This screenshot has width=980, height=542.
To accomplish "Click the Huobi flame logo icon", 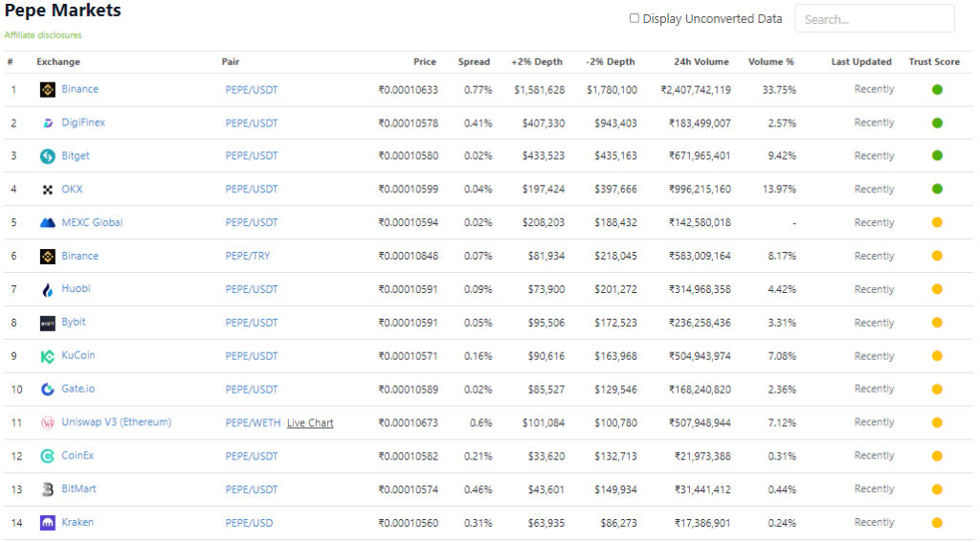I will 48,289.
